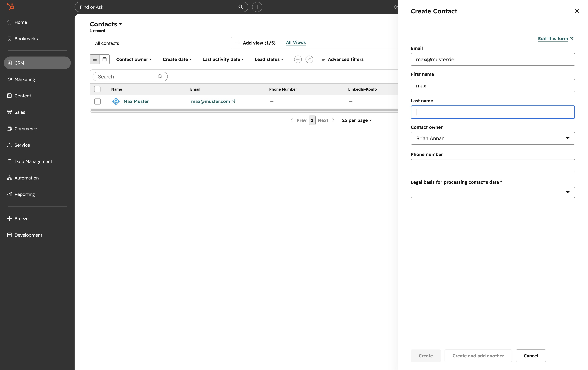
Task: Click the circular add filter plus icon
Action: [298, 59]
